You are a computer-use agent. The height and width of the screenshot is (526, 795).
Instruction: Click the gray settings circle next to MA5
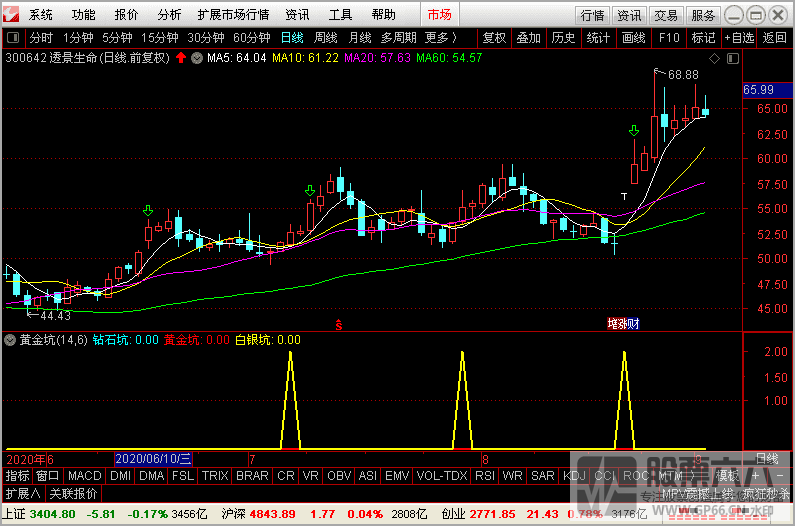coord(196,58)
